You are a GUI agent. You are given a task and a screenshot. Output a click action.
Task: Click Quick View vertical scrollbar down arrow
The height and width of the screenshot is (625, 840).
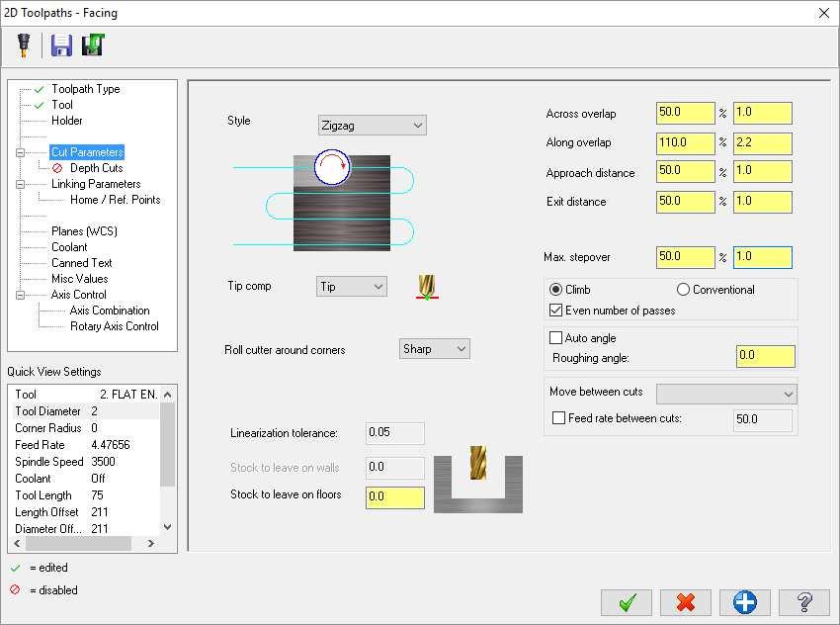tap(168, 527)
